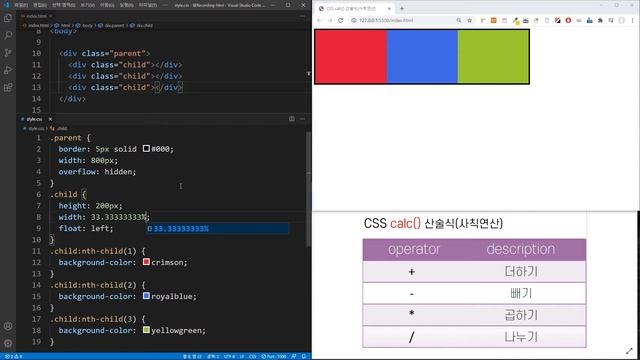Click the "overflow: hidden;" line in style.css
The width and height of the screenshot is (640, 360).
click(97, 172)
